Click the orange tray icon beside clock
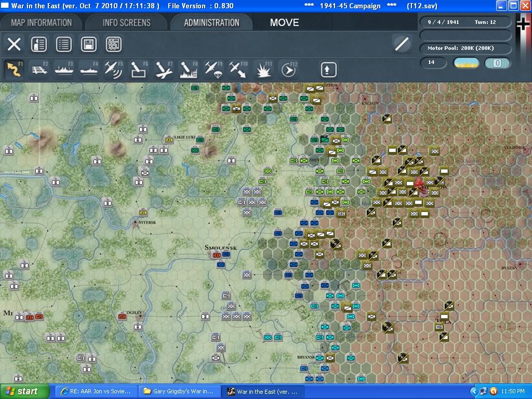The height and width of the screenshot is (399, 532). click(x=494, y=391)
